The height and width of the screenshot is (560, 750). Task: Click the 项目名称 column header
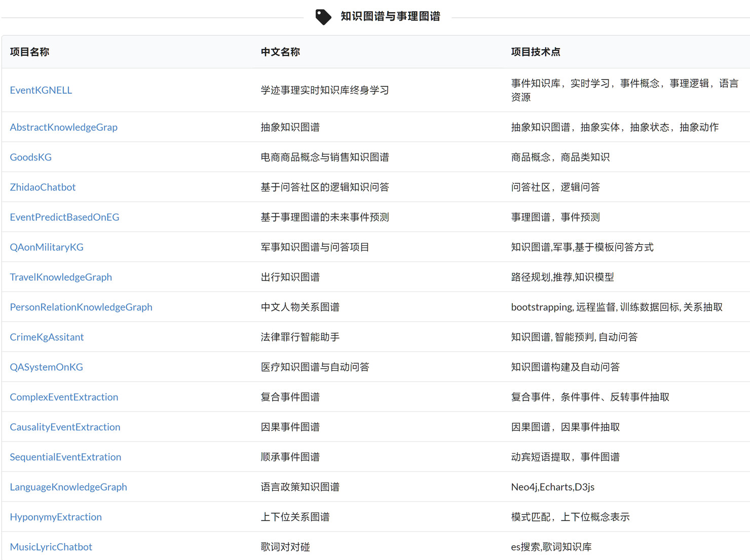coord(29,52)
